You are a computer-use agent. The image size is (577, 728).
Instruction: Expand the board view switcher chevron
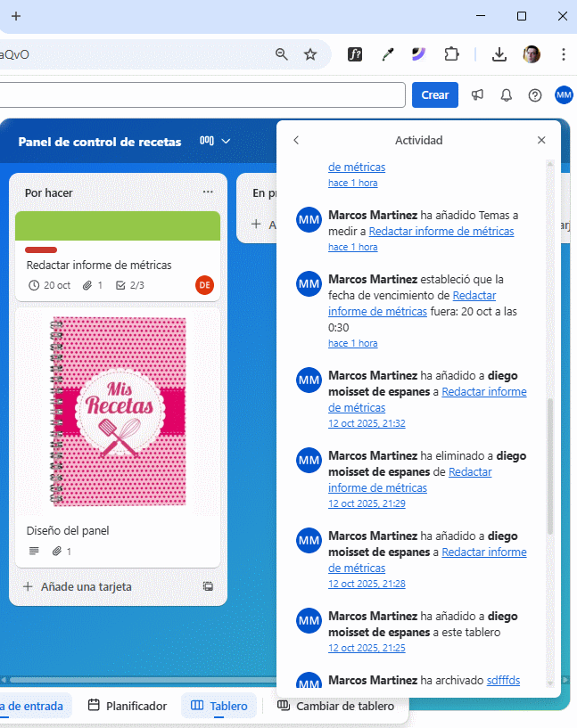point(226,142)
